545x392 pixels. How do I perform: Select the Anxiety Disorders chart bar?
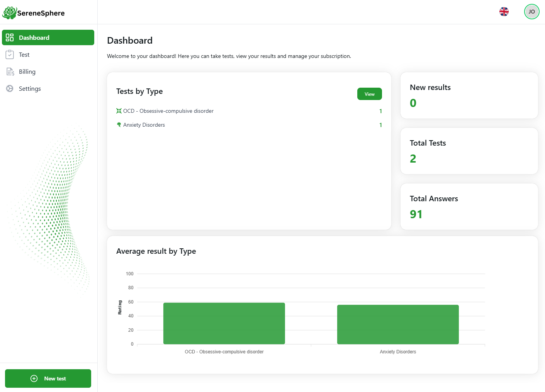tap(398, 324)
